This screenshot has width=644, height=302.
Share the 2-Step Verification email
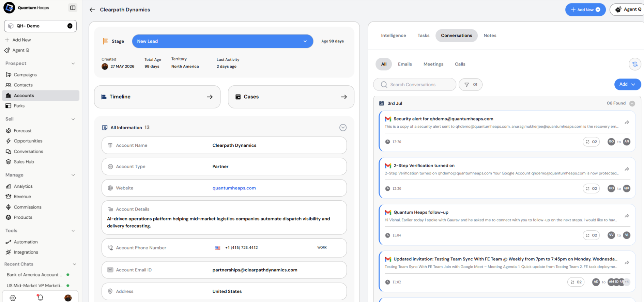click(x=627, y=169)
